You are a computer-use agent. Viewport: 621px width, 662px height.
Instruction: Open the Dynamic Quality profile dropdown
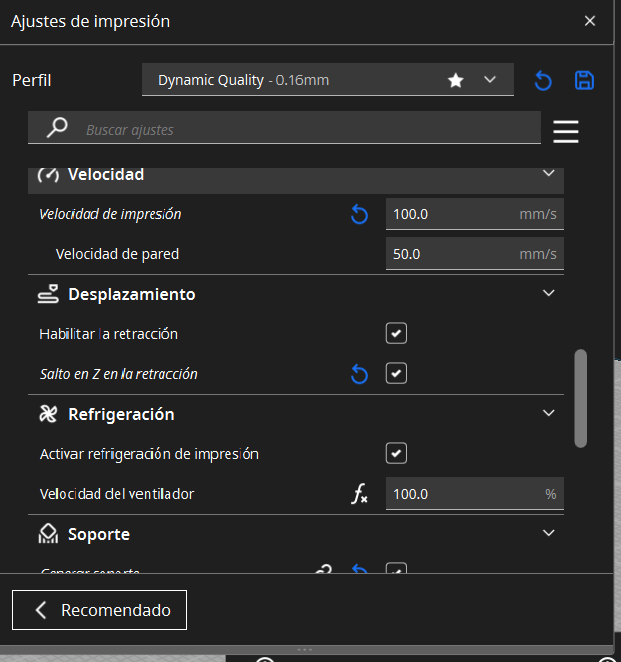tap(328, 80)
